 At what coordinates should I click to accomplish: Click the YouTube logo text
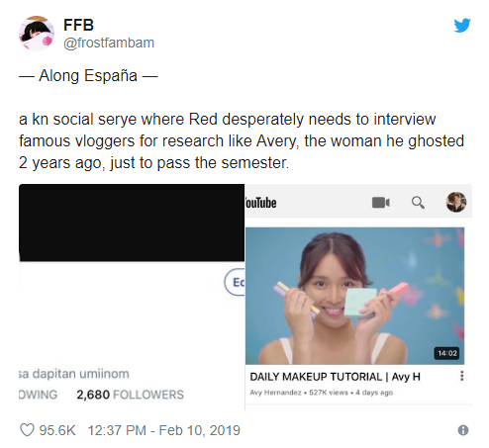[x=260, y=203]
